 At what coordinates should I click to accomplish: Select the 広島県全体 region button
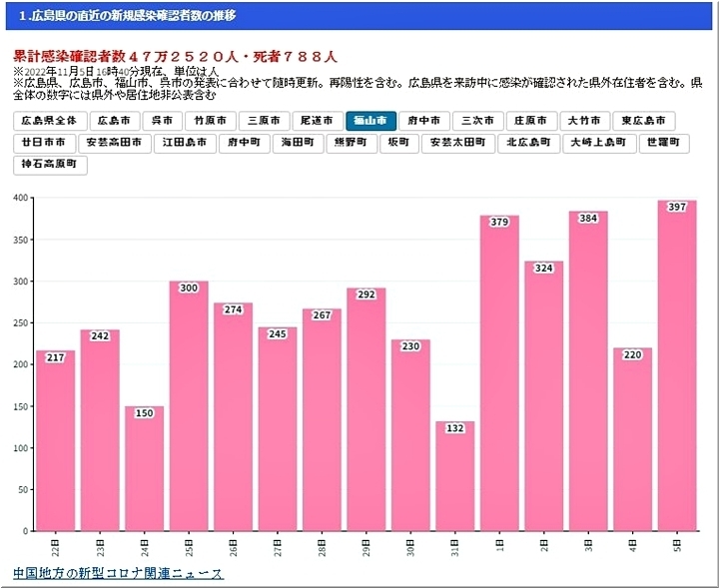[50, 121]
